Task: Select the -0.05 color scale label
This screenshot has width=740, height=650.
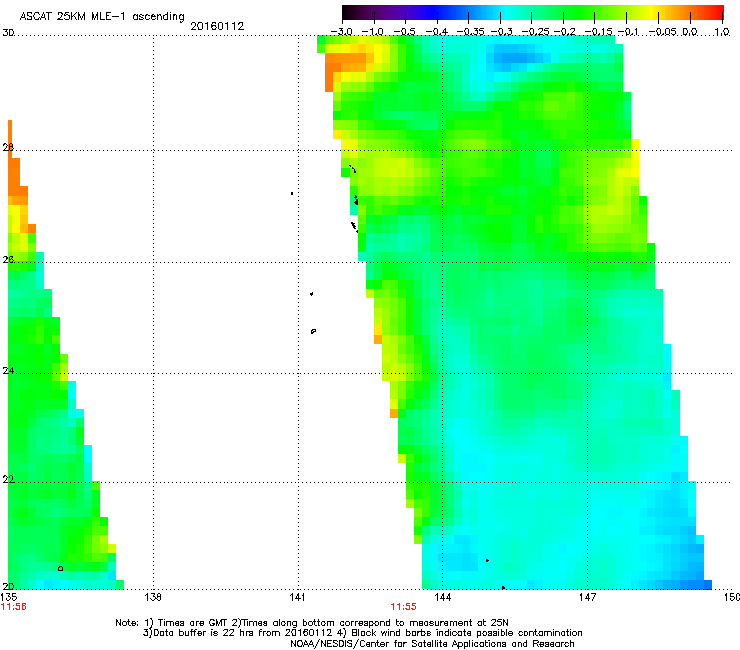Action: 663,32
